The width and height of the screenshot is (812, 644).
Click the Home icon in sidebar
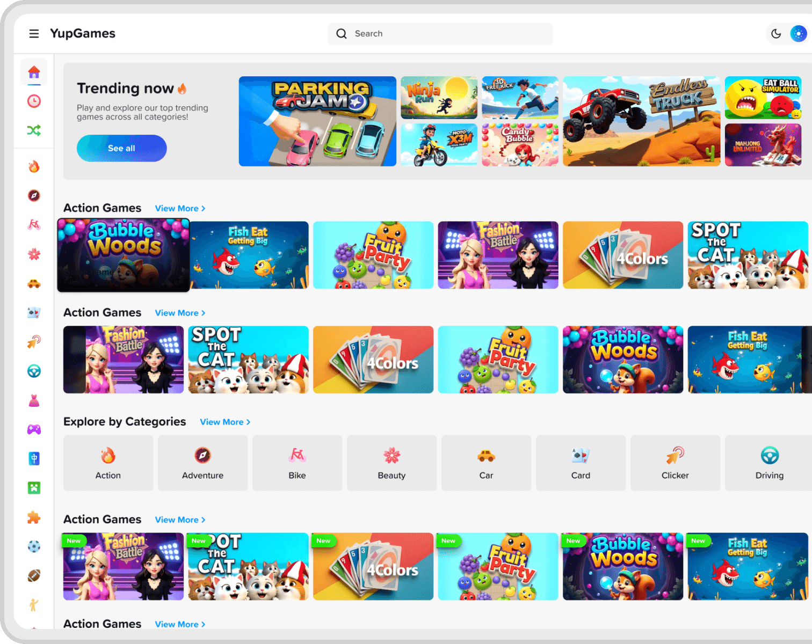pos(34,72)
